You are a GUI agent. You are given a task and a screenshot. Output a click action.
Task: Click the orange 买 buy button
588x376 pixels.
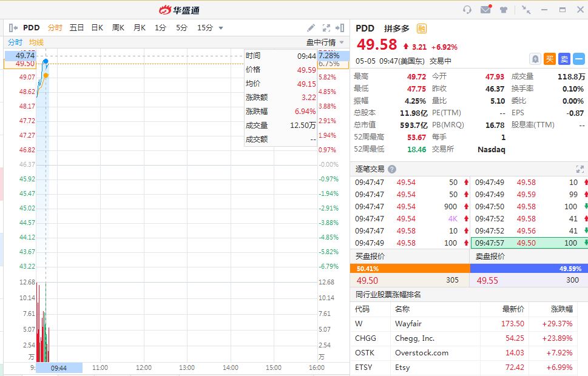click(549, 59)
